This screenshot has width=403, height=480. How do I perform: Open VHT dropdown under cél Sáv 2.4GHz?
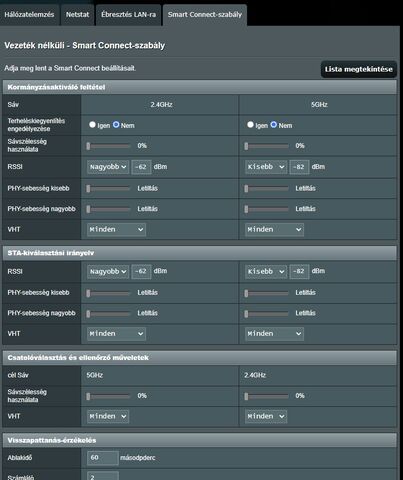point(266,416)
